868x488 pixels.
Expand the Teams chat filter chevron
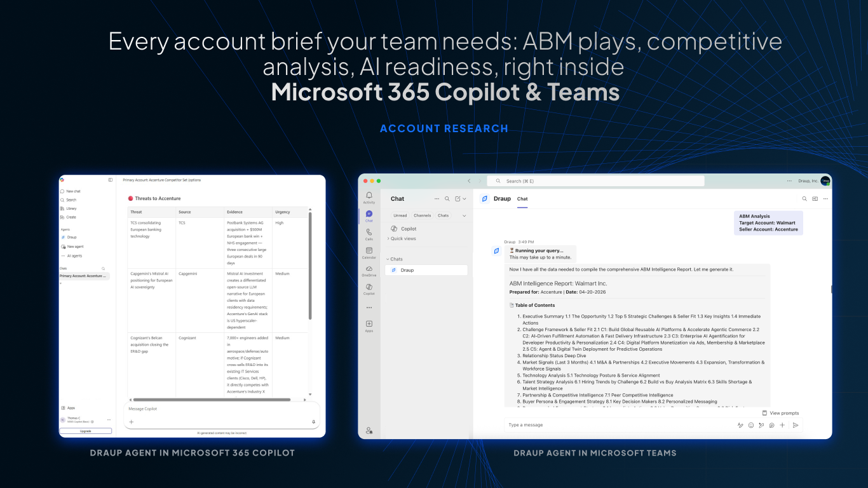click(464, 215)
